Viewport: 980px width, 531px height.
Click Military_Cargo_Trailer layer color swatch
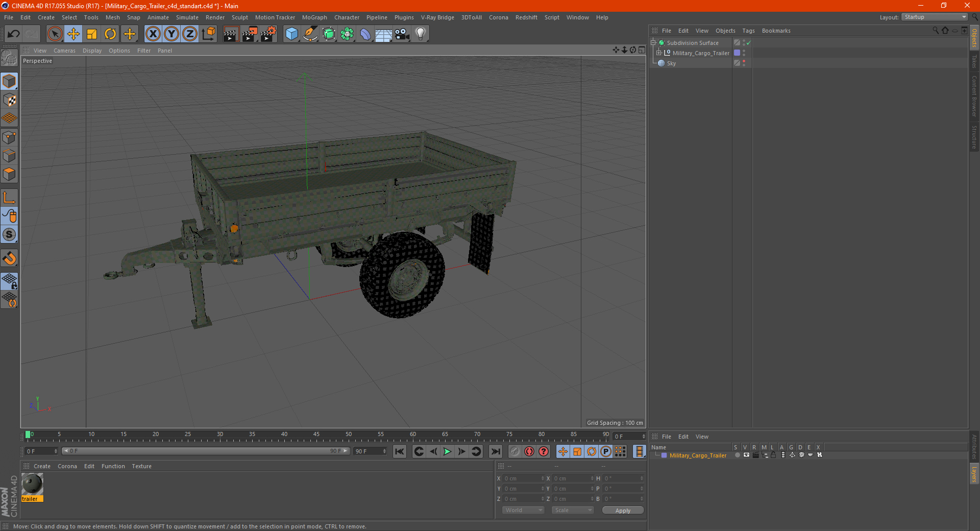(x=737, y=53)
